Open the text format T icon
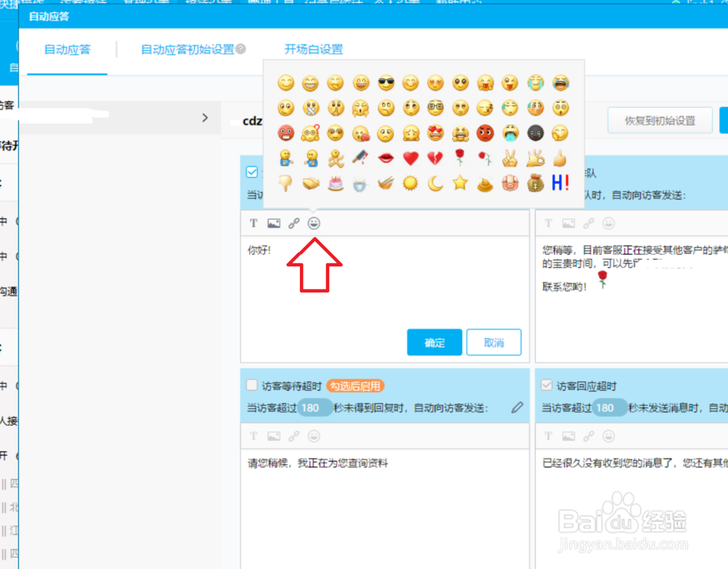 pyautogui.click(x=253, y=223)
